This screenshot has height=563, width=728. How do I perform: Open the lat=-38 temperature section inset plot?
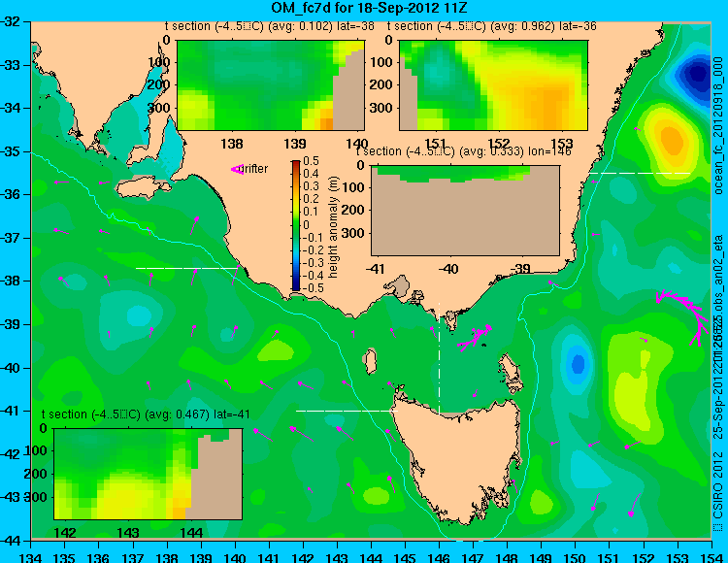271,85
